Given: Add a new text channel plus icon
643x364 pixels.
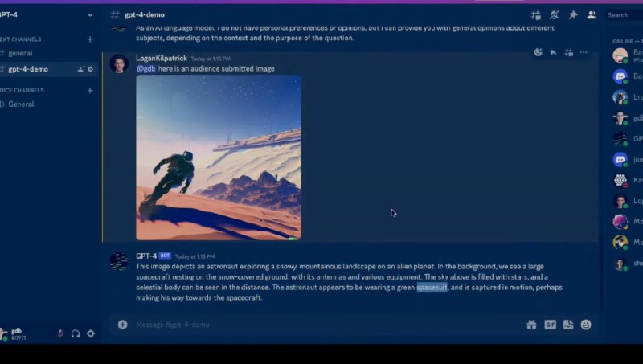Looking at the screenshot, I should tap(90, 39).
